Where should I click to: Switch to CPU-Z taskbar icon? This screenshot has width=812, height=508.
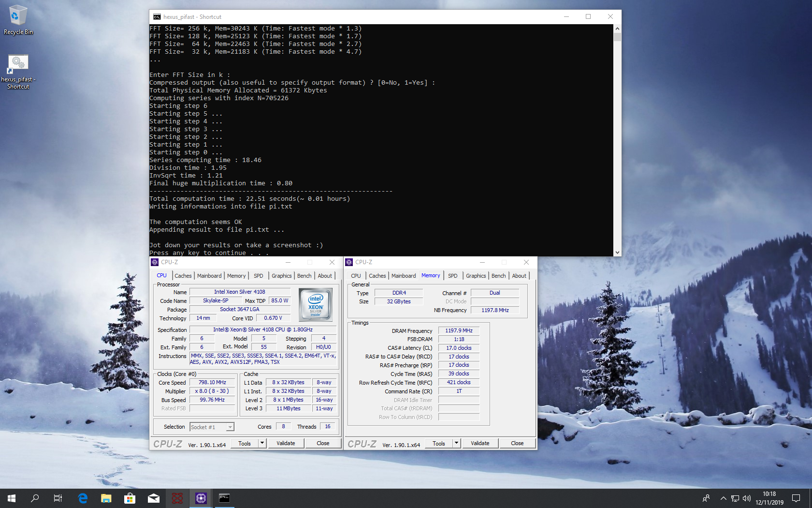coord(201,498)
